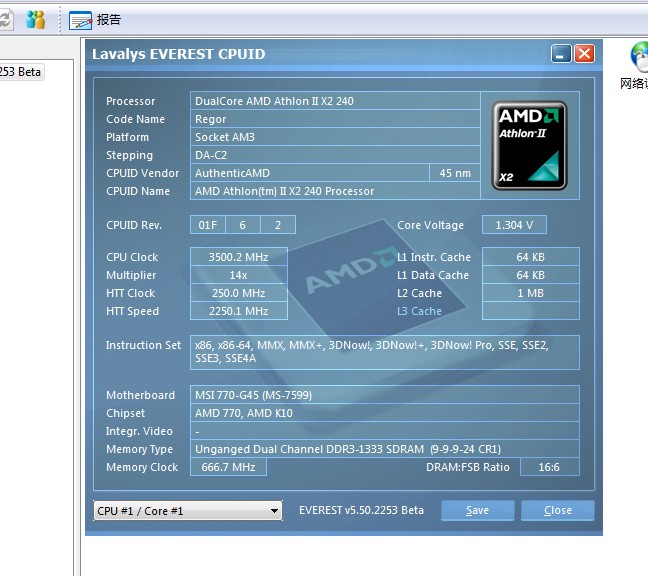Image resolution: width=648 pixels, height=576 pixels.
Task: Click the AMD Athlon II X2 logo
Action: 529,145
